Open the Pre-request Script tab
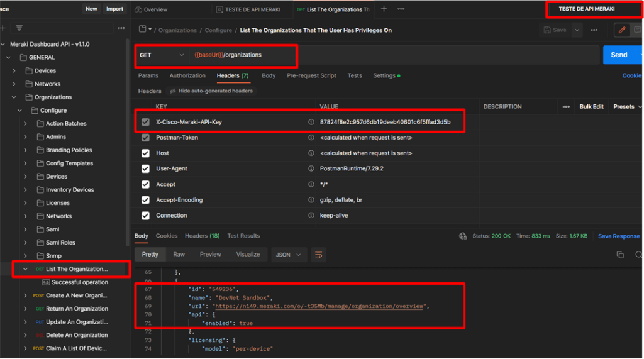The image size is (644, 359). click(x=311, y=75)
